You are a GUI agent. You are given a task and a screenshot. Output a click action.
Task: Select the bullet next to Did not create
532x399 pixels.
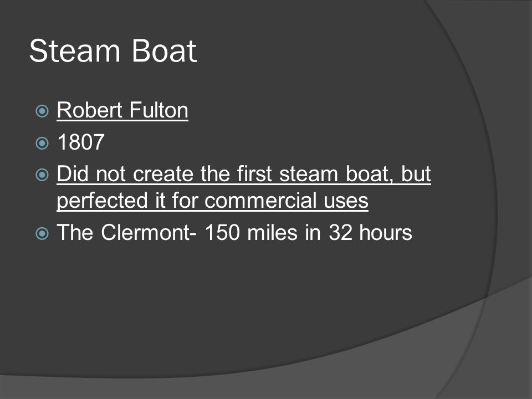(42, 175)
